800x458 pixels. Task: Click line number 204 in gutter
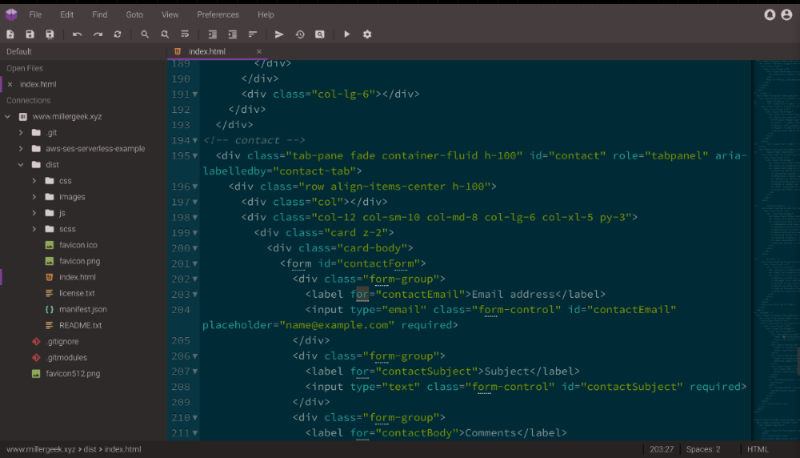[x=181, y=310]
